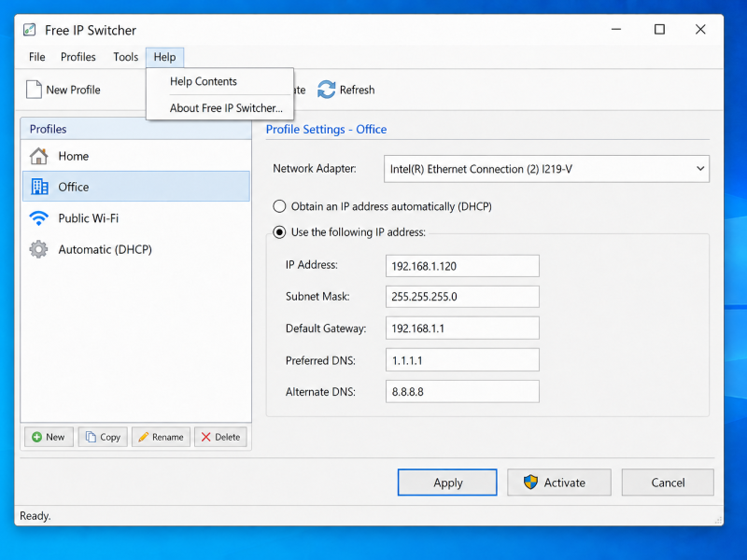The height and width of the screenshot is (560, 747).
Task: Click the 'Profile Settings - Office' heading
Action: click(x=326, y=130)
